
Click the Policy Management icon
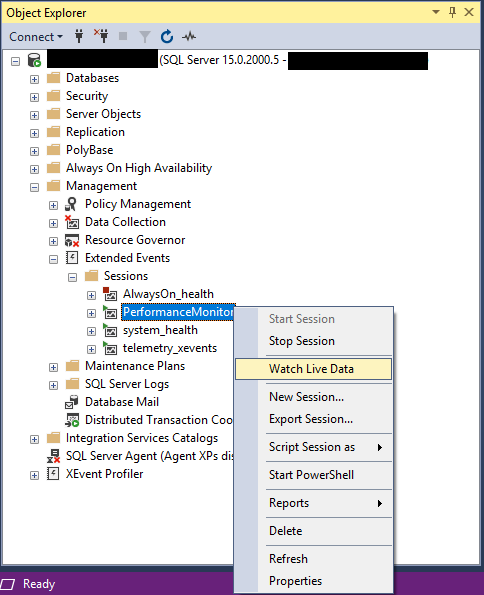point(71,205)
